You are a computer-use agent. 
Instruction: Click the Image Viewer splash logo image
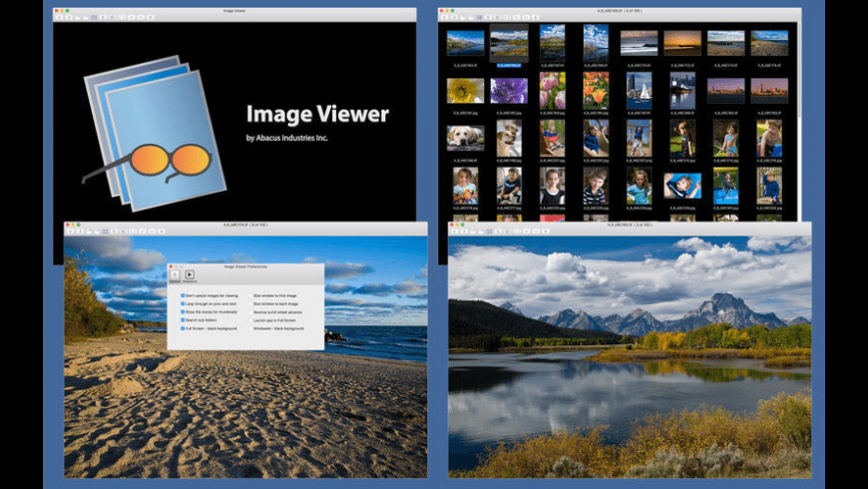pos(155,133)
